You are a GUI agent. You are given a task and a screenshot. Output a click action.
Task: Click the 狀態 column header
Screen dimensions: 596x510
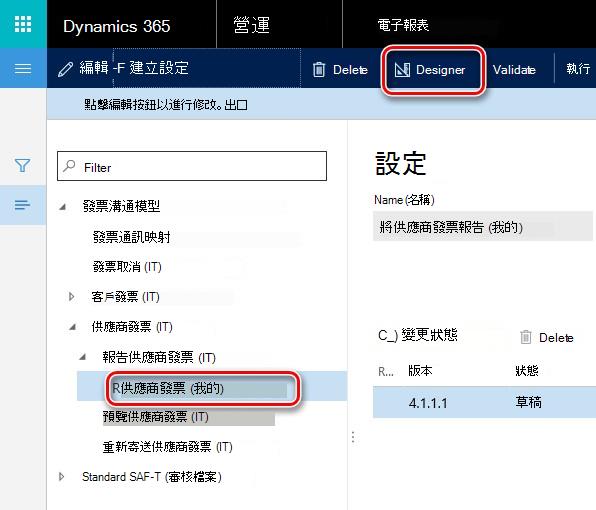tap(527, 371)
